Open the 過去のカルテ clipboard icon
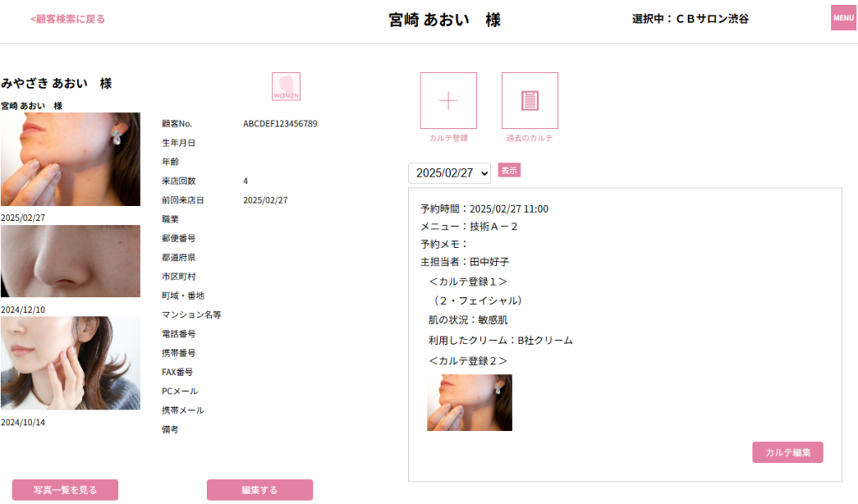Screen dimensions: 858x504 (x=530, y=100)
